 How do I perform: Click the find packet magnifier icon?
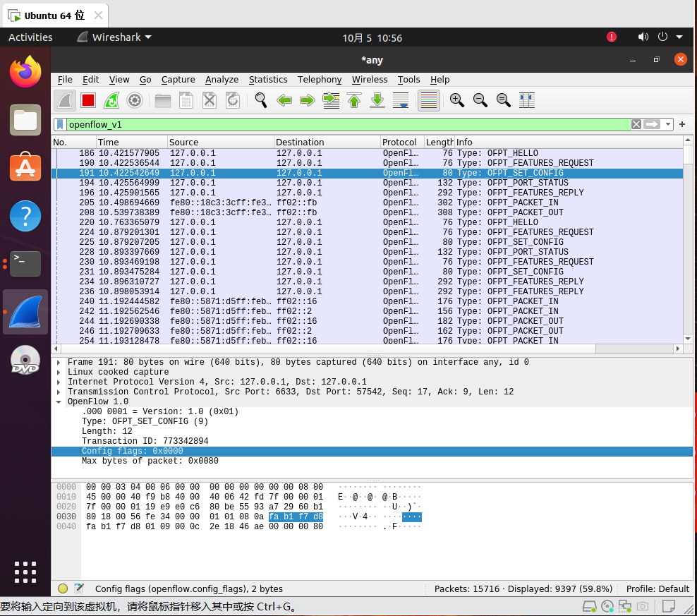[x=261, y=100]
